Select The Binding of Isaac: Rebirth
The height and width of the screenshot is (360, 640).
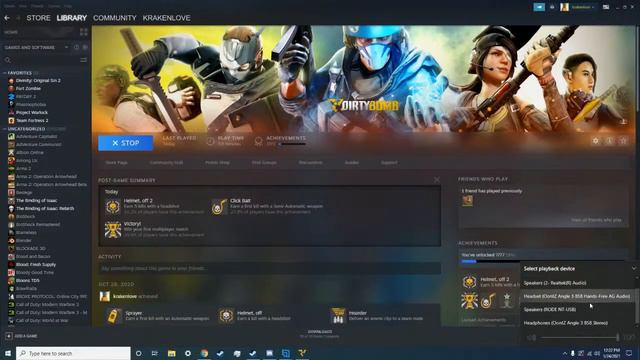(x=45, y=209)
